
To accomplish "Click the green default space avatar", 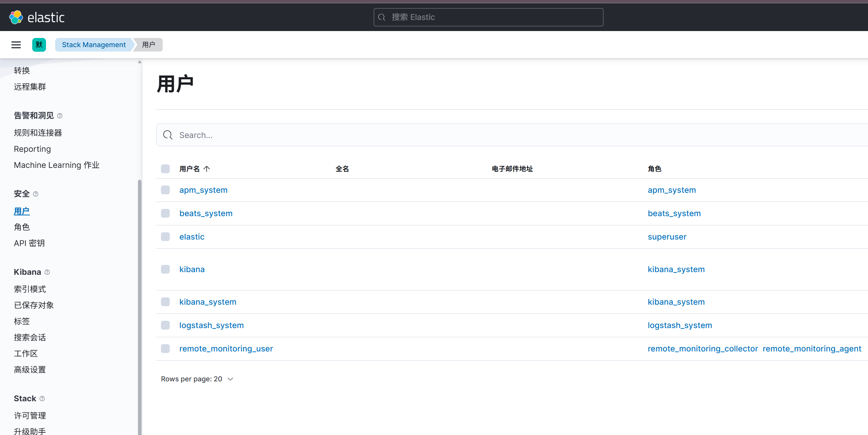I will coord(39,45).
